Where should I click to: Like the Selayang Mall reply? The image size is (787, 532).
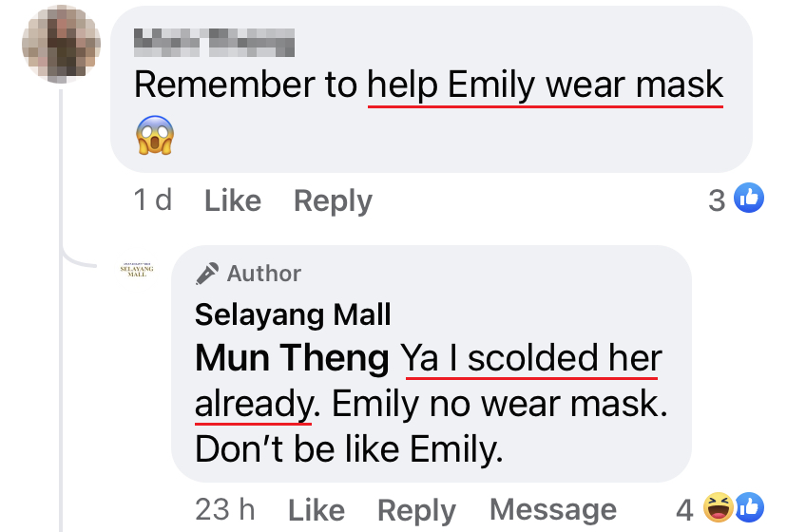point(317,510)
